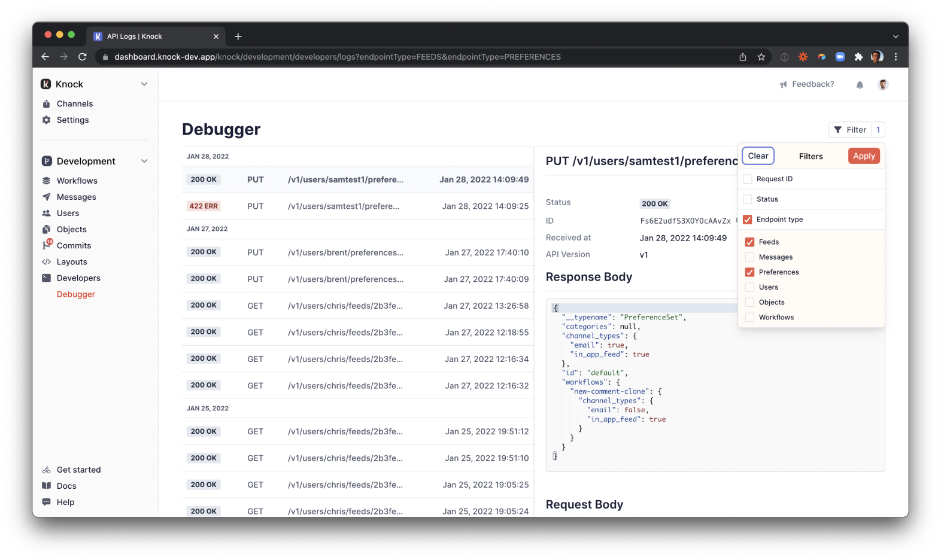Image resolution: width=941 pixels, height=560 pixels.
Task: Open browser extensions puzzle icon
Action: [x=858, y=57]
